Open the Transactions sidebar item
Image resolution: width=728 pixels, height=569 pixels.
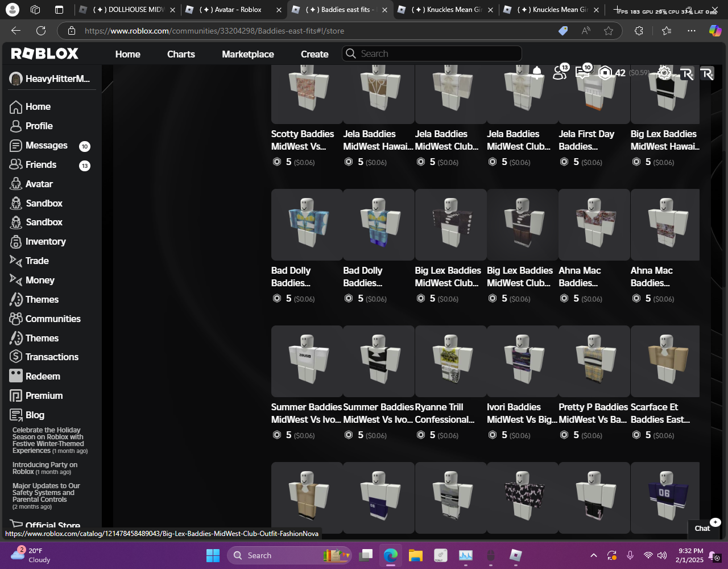(x=52, y=357)
